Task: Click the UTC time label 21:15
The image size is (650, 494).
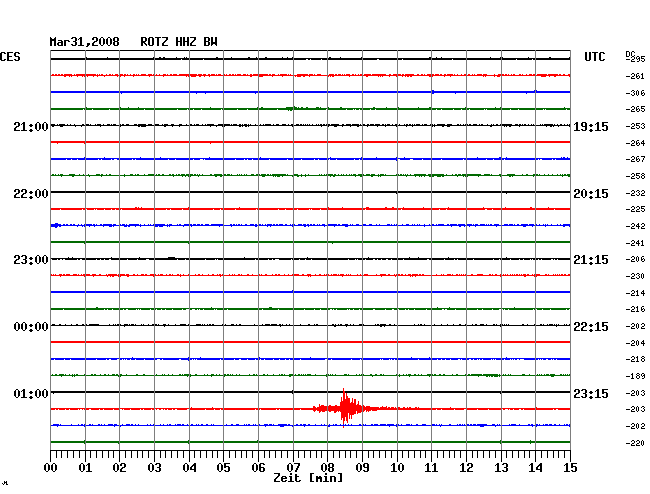Action: 591,260
